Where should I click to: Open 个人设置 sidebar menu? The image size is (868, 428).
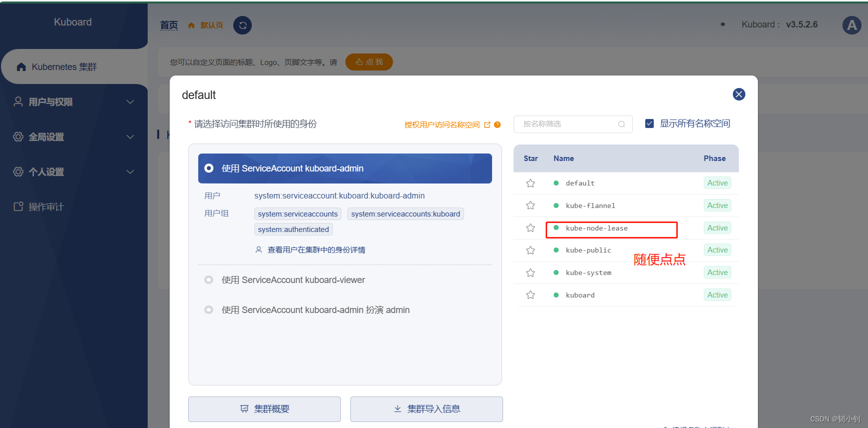74,172
